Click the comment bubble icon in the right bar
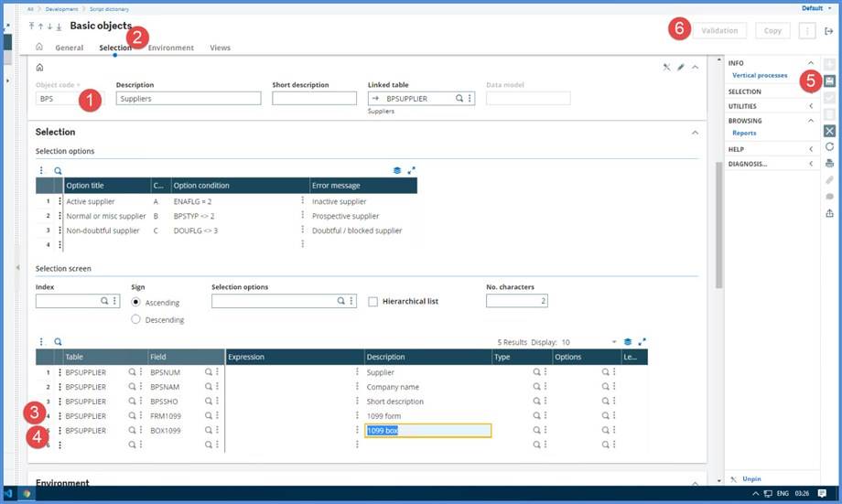 830,197
